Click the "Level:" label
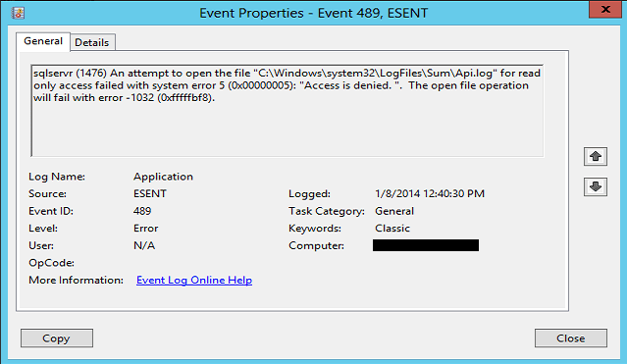Image resolution: width=627 pixels, height=364 pixels. 43,228
